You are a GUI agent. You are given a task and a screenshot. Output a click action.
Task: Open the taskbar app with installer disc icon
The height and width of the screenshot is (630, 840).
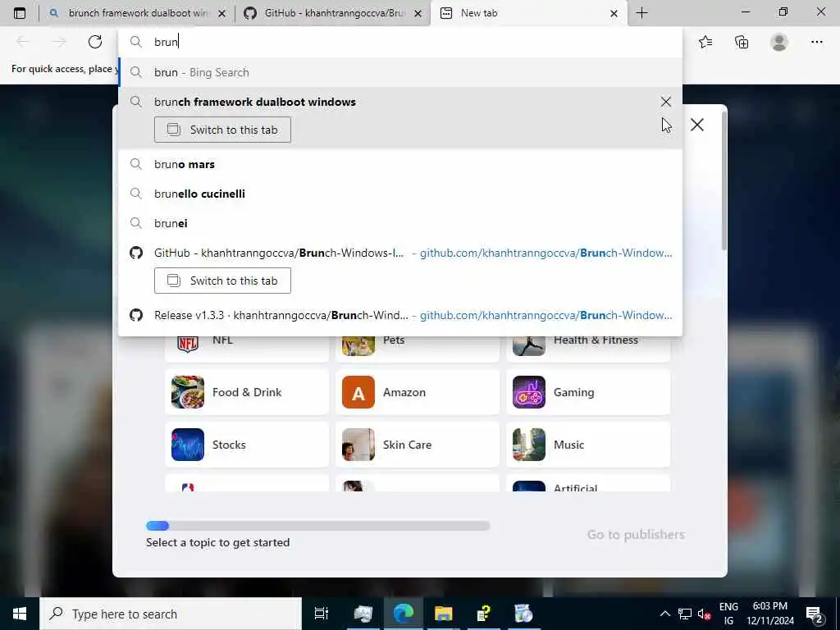(x=523, y=614)
